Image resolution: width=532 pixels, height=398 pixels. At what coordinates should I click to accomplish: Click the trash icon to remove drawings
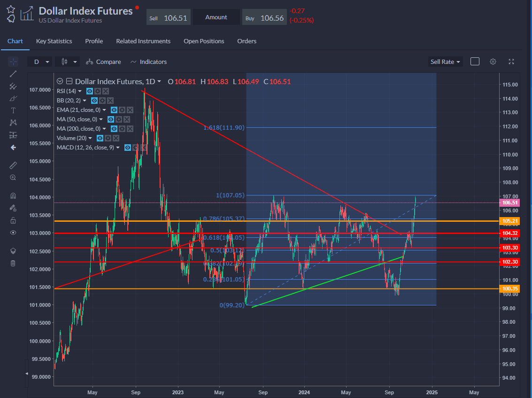coord(13,263)
